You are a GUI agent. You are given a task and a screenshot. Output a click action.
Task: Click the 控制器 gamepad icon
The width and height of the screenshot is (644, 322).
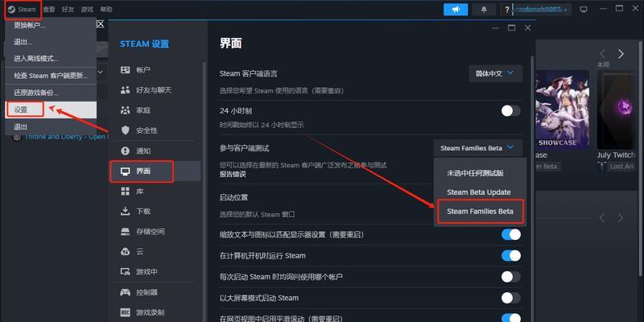coord(125,292)
